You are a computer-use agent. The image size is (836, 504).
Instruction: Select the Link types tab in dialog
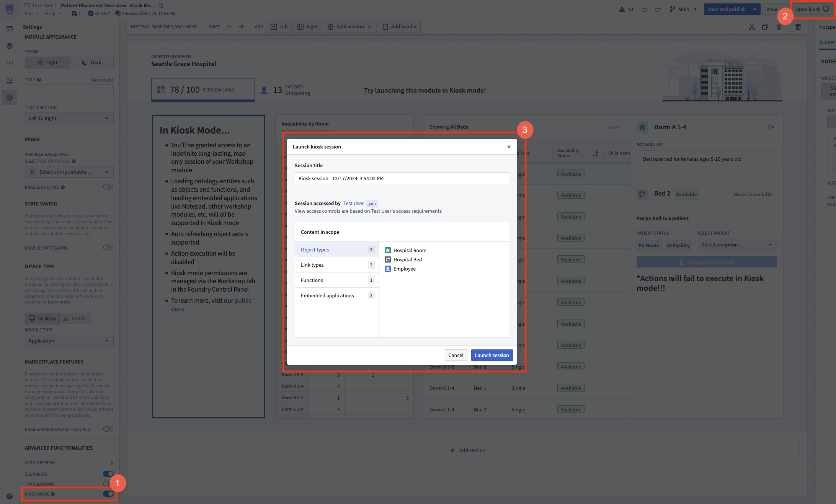coord(337,265)
